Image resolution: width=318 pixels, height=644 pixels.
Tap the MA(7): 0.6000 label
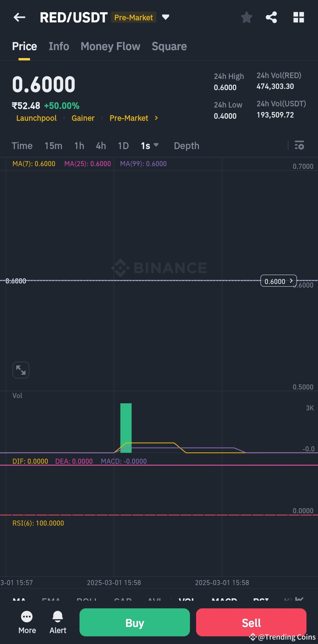point(34,164)
